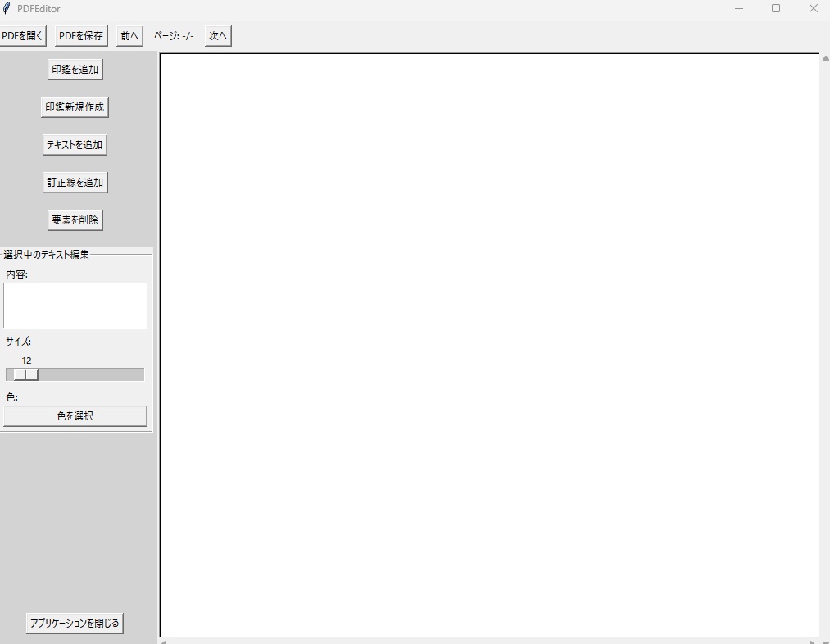
Task: Close the PDFEditor window
Action: [x=814, y=8]
